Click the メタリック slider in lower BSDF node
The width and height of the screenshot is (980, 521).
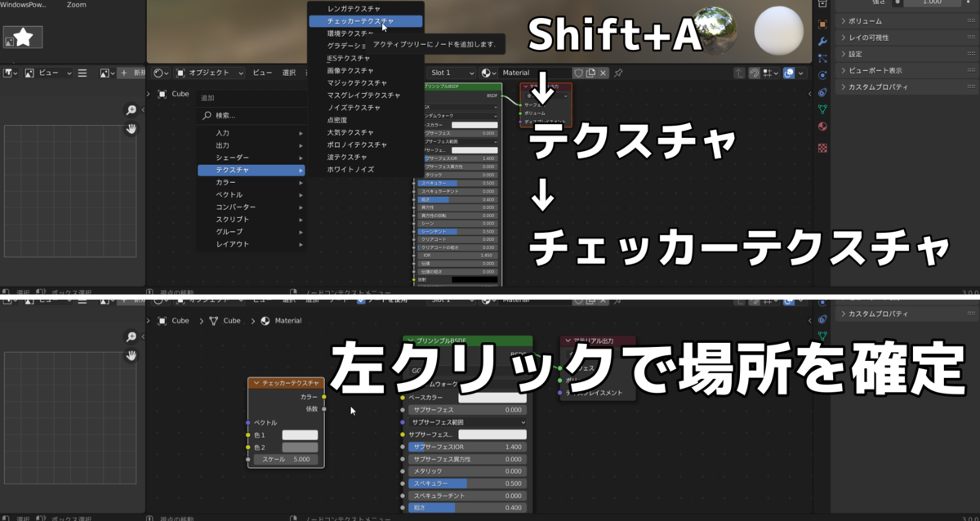tap(465, 471)
